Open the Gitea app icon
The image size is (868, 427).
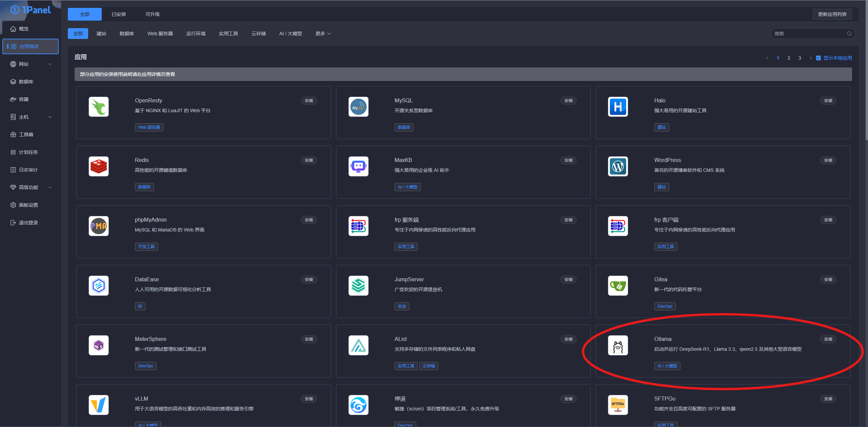pos(618,286)
